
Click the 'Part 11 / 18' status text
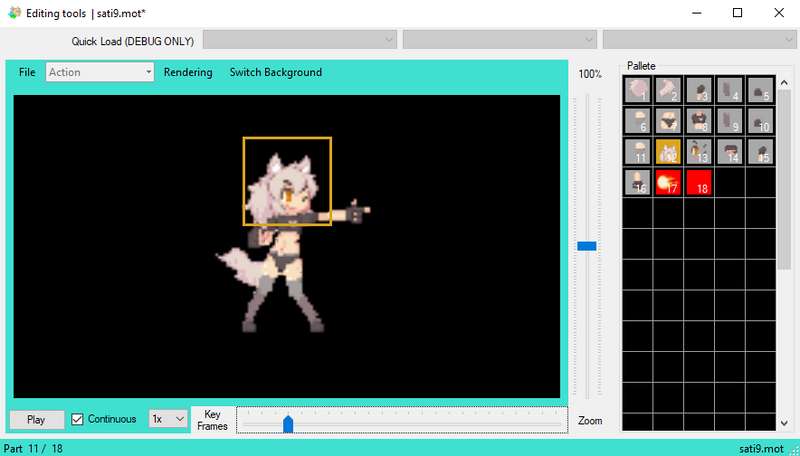tap(33, 449)
